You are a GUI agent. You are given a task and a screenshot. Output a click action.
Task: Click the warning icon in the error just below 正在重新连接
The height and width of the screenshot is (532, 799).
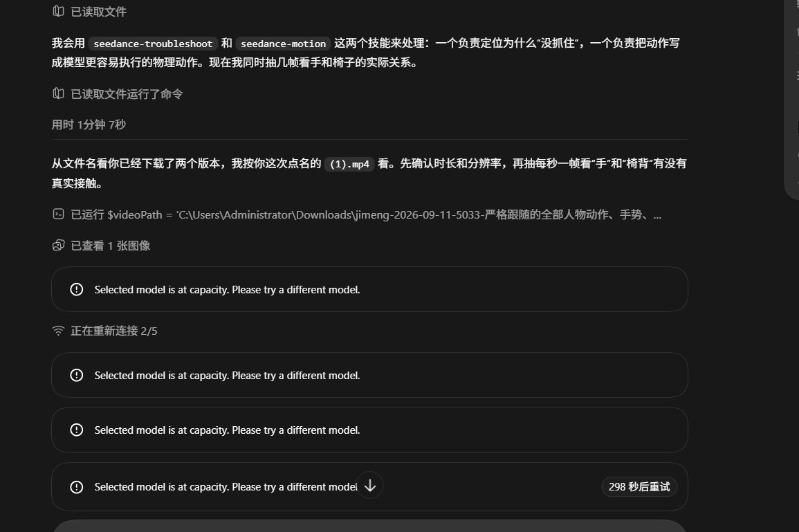point(76,375)
